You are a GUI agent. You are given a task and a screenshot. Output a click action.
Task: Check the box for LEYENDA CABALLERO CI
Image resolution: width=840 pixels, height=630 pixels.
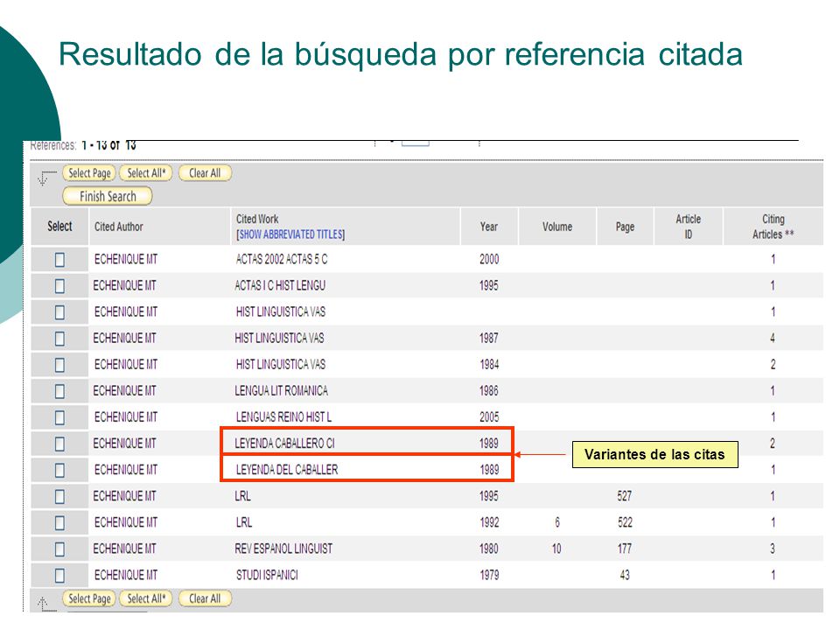click(59, 444)
